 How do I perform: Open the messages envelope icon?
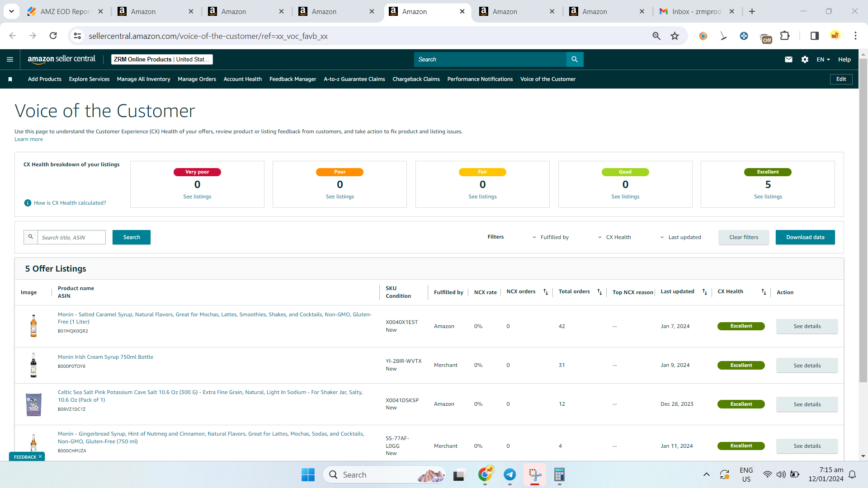pos(788,59)
